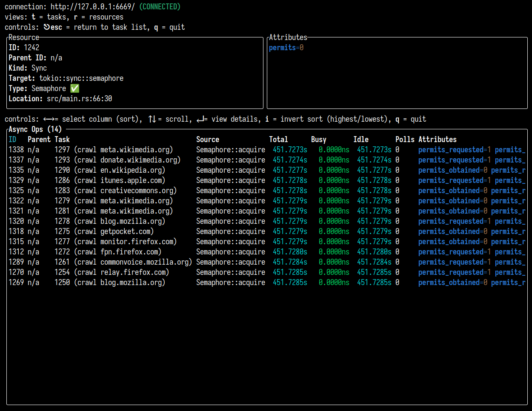Click the up-down scroll arrows icon
Image resolution: width=532 pixels, height=411 pixels.
(152, 119)
